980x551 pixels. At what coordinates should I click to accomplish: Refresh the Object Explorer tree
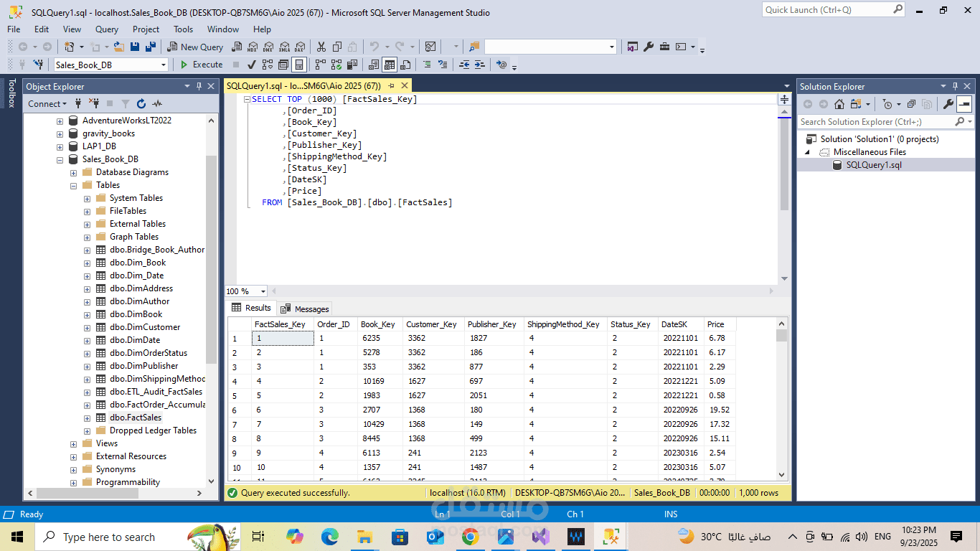tap(141, 104)
